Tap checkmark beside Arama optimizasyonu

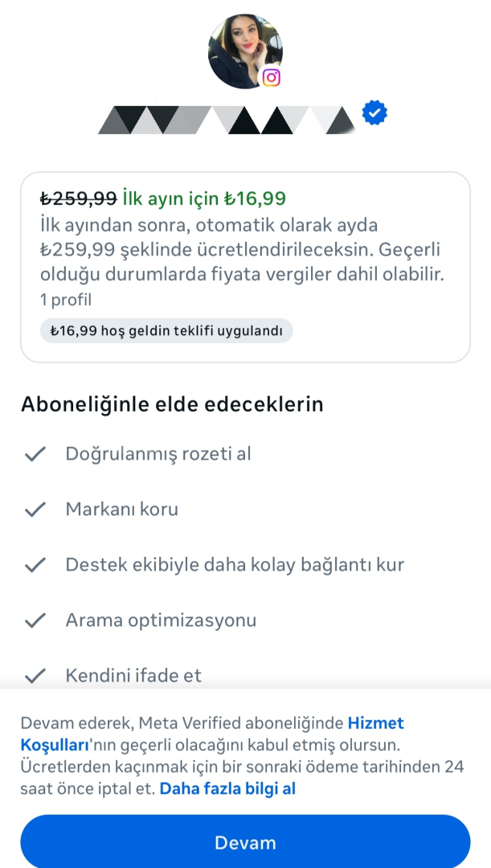pyautogui.click(x=35, y=620)
